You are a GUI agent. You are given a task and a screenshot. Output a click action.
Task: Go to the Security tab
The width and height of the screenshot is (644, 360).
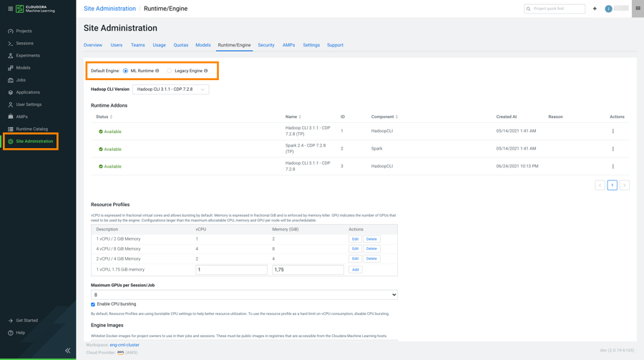point(266,45)
